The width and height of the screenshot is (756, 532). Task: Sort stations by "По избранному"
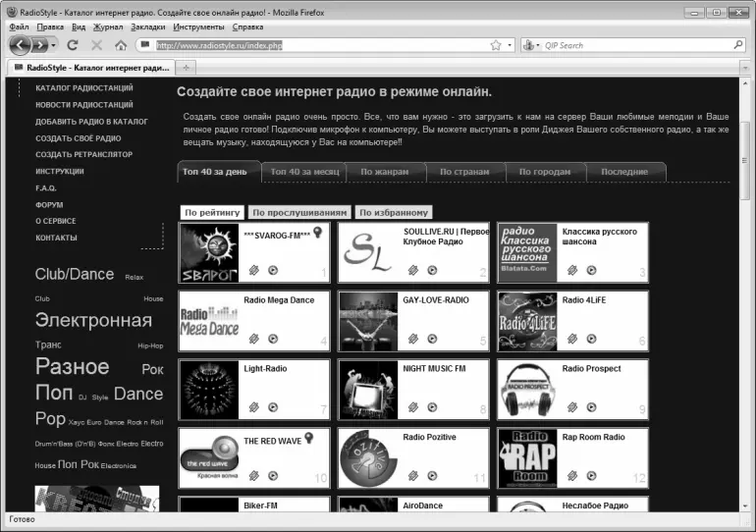[x=394, y=212]
